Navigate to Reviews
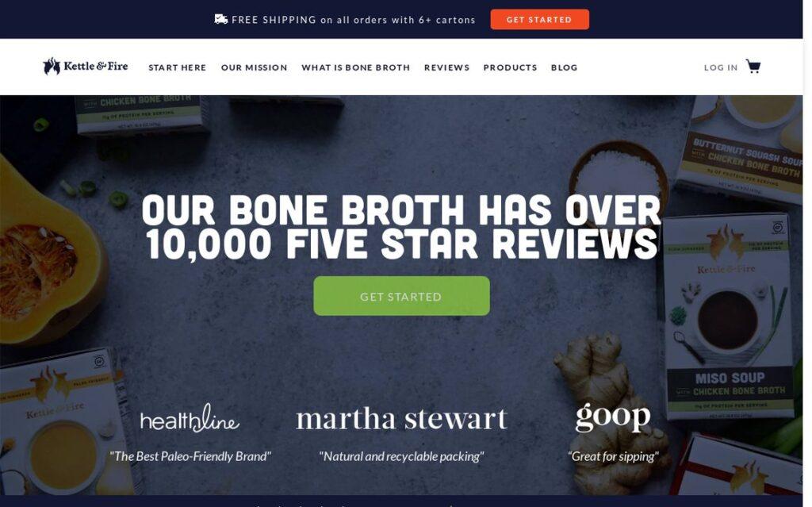The height and width of the screenshot is (507, 812). pyautogui.click(x=446, y=67)
